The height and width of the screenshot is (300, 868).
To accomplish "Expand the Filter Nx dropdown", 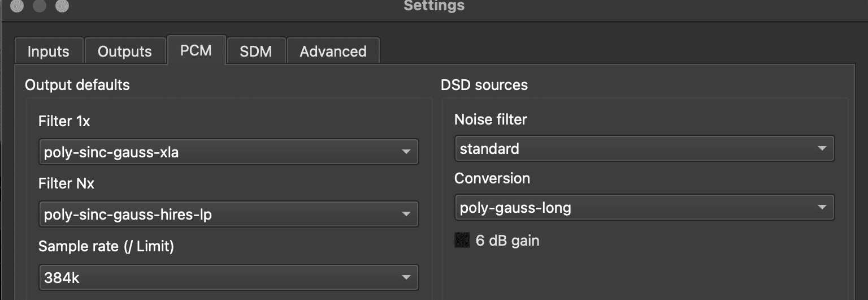I will [x=228, y=215].
